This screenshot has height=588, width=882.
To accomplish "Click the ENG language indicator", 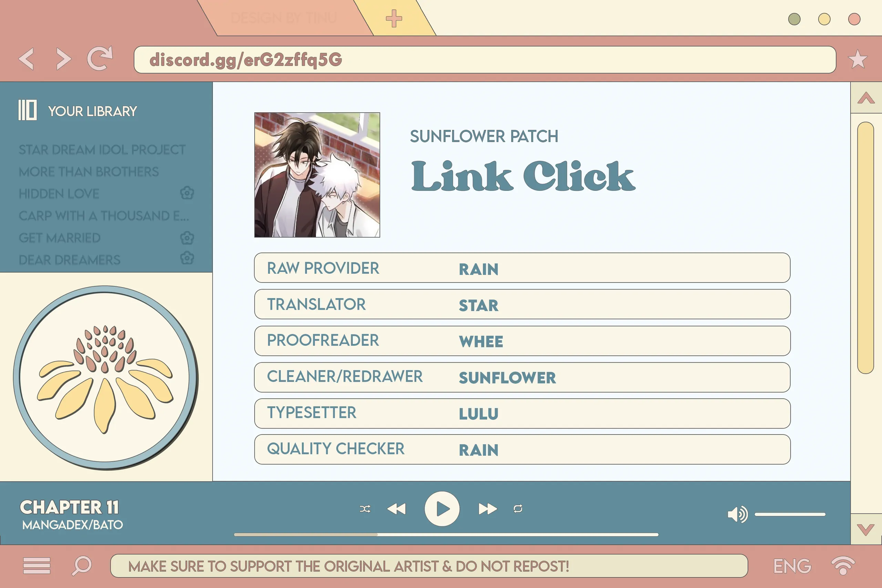I will pyautogui.click(x=792, y=566).
